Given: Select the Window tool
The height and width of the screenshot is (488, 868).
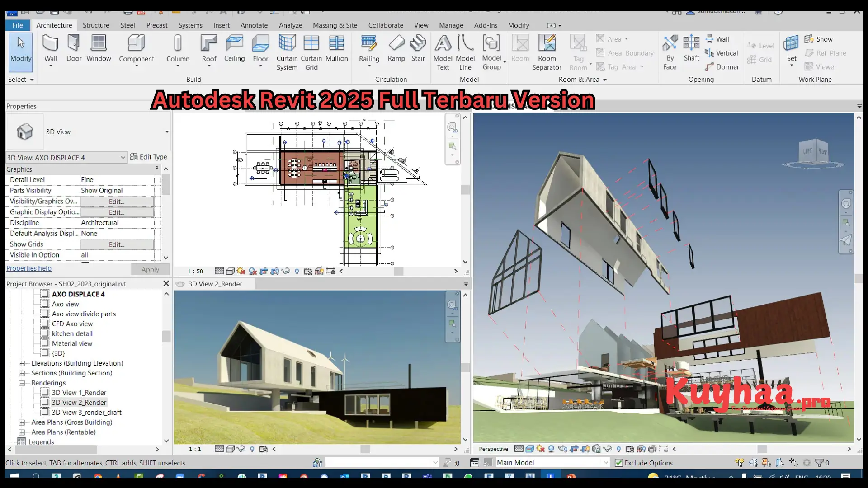Looking at the screenshot, I should [99, 49].
